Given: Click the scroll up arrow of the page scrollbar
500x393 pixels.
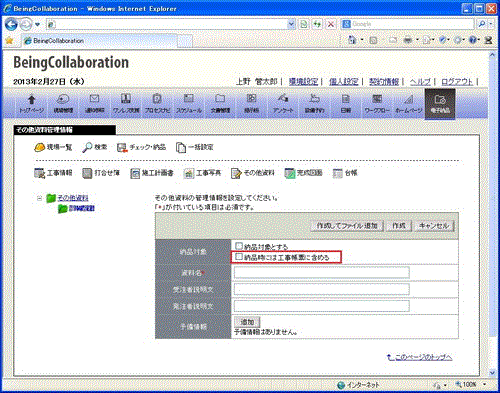Looking at the screenshot, I should [492, 55].
